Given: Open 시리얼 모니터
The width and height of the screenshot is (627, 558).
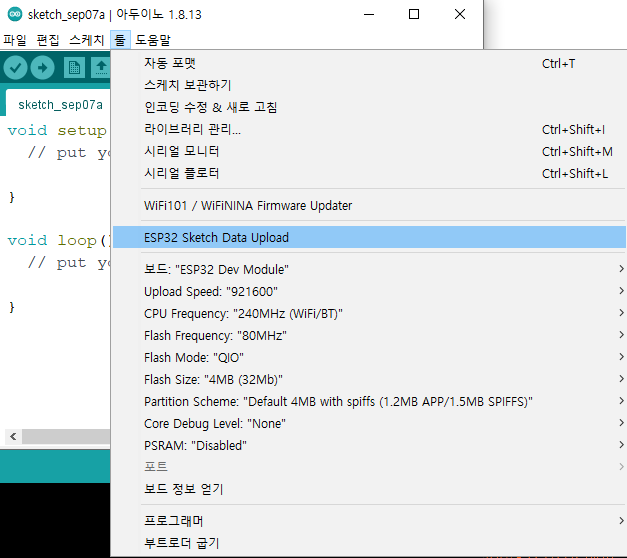Looking at the screenshot, I should [x=369, y=151].
